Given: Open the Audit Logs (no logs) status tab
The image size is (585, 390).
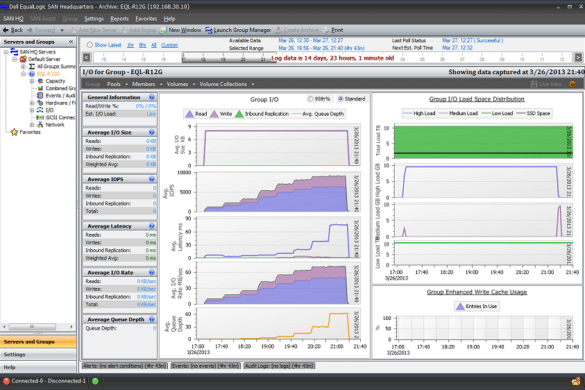Looking at the screenshot, I should click(x=279, y=366).
